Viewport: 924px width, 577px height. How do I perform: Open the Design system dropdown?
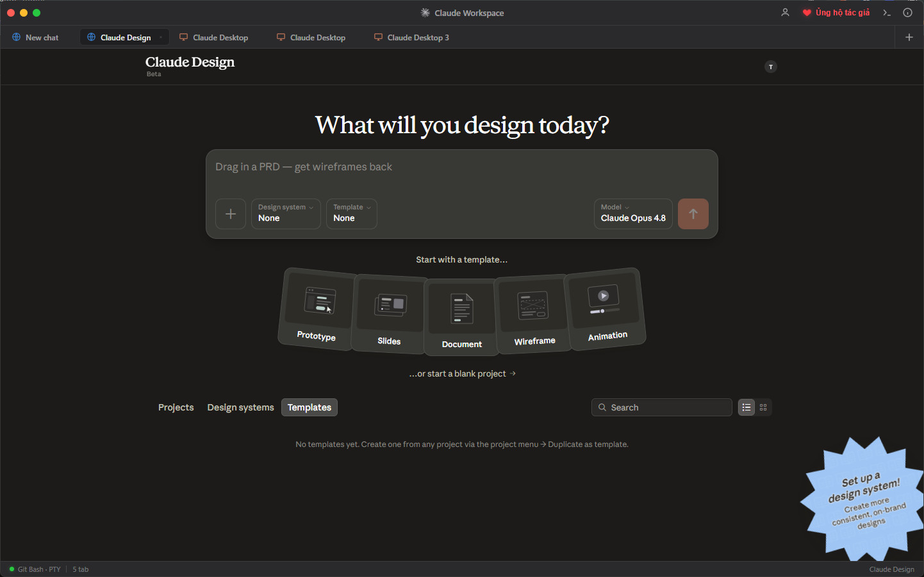[286, 214]
